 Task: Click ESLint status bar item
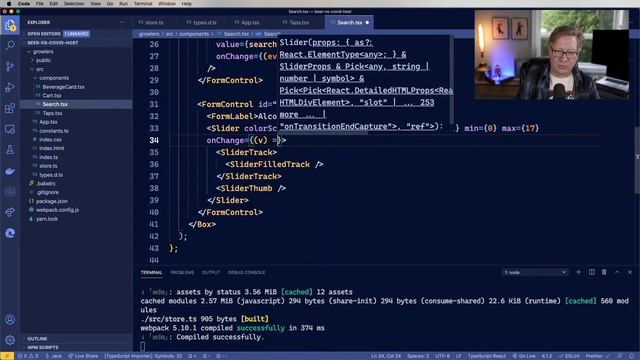569,356
